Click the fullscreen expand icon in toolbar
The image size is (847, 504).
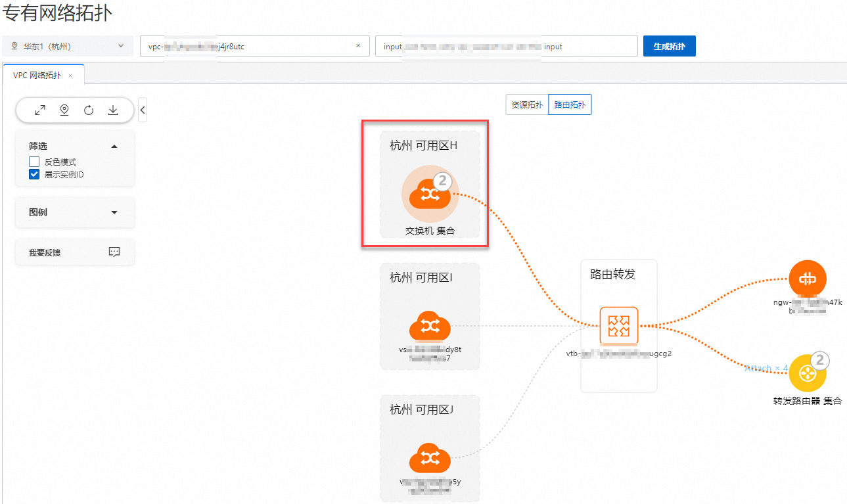[x=40, y=110]
